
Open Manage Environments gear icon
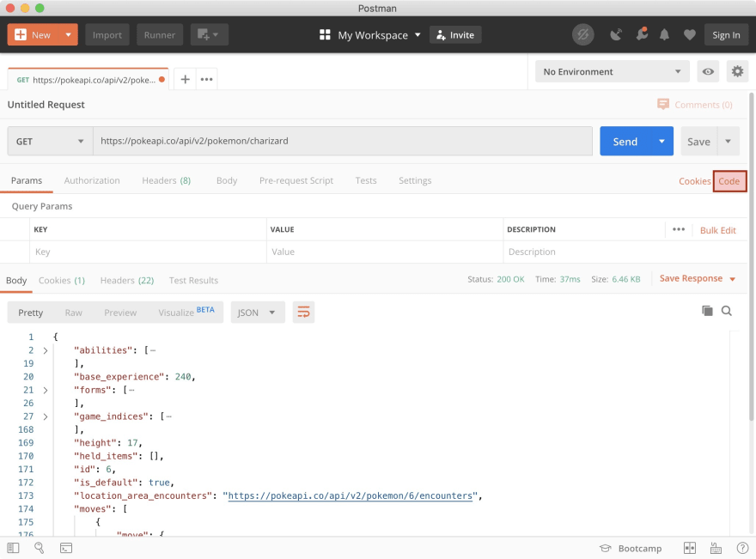pyautogui.click(x=737, y=71)
